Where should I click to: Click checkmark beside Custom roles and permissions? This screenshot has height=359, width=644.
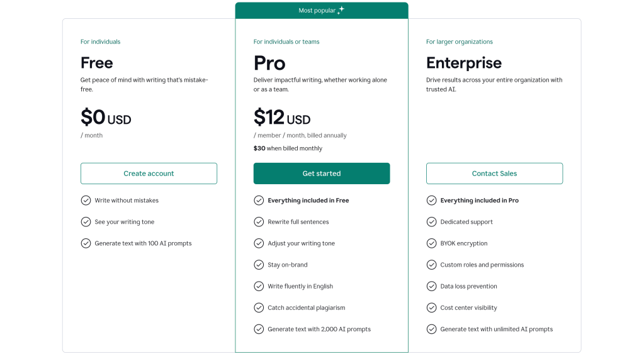(x=431, y=265)
